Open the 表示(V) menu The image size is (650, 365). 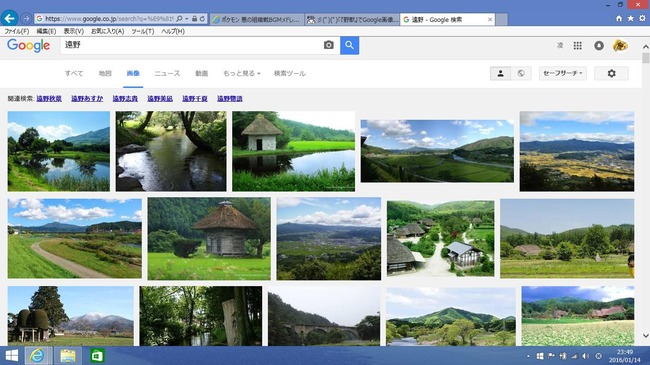73,31
